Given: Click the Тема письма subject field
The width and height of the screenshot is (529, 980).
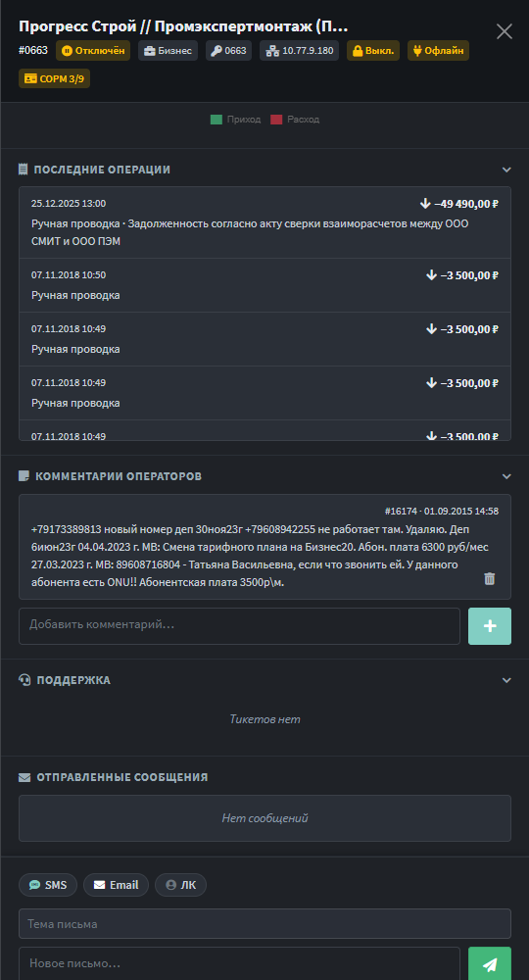Looking at the screenshot, I should pyautogui.click(x=264, y=924).
